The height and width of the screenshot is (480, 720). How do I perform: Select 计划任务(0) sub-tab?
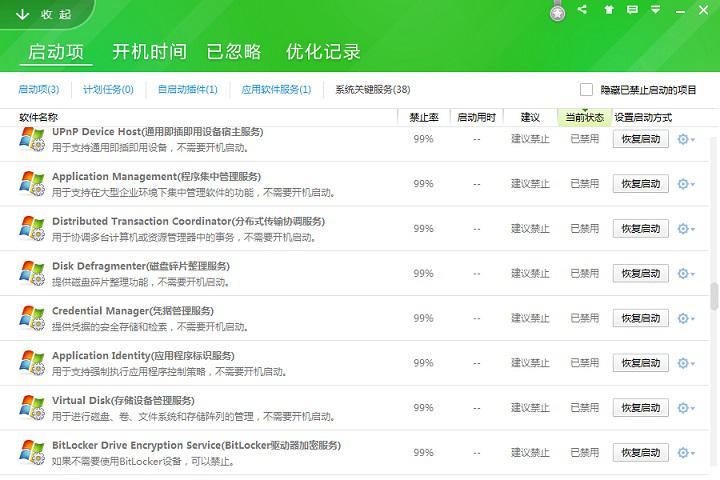[x=108, y=90]
